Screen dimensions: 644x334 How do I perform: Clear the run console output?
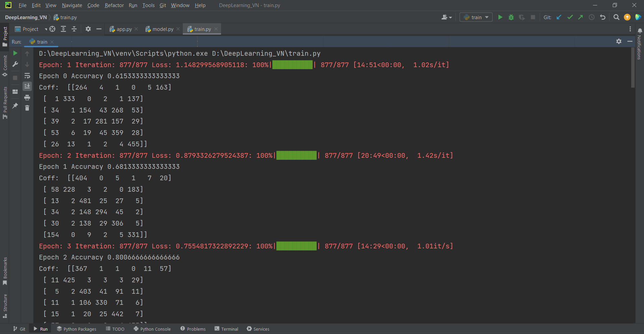(27, 108)
